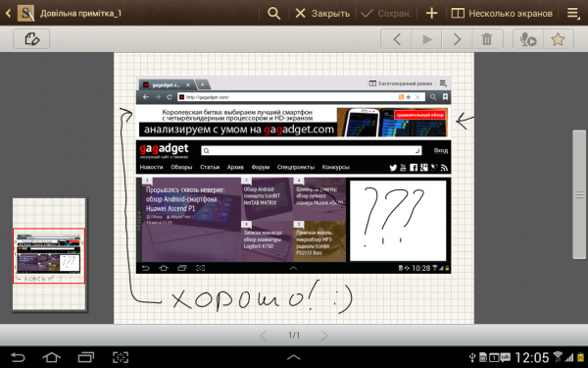Tap the 12:05 clock in status bar
Screen dimensions: 588x368
(x=532, y=357)
